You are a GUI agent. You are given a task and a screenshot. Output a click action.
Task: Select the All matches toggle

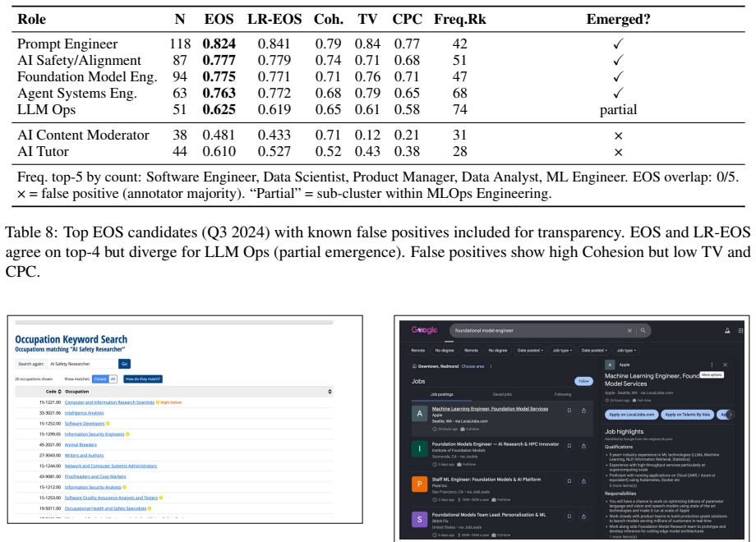point(113,379)
